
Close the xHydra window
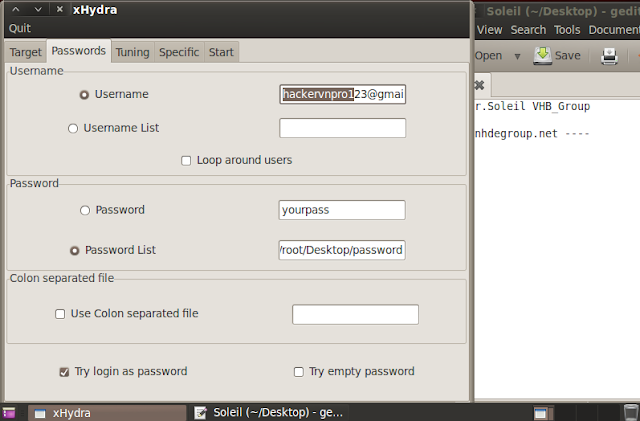point(60,9)
